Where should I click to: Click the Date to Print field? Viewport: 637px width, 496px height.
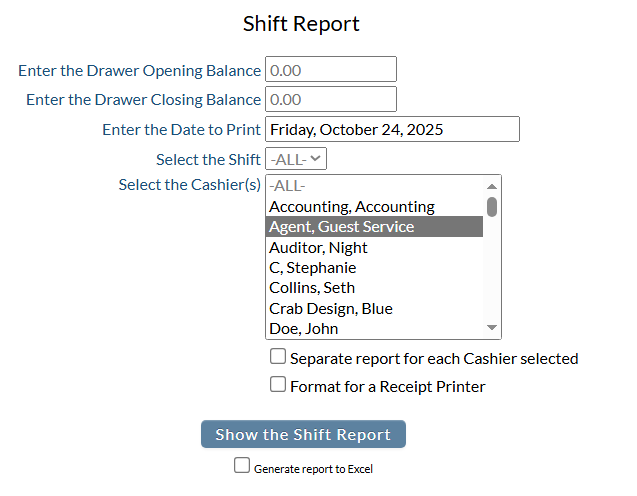point(391,129)
